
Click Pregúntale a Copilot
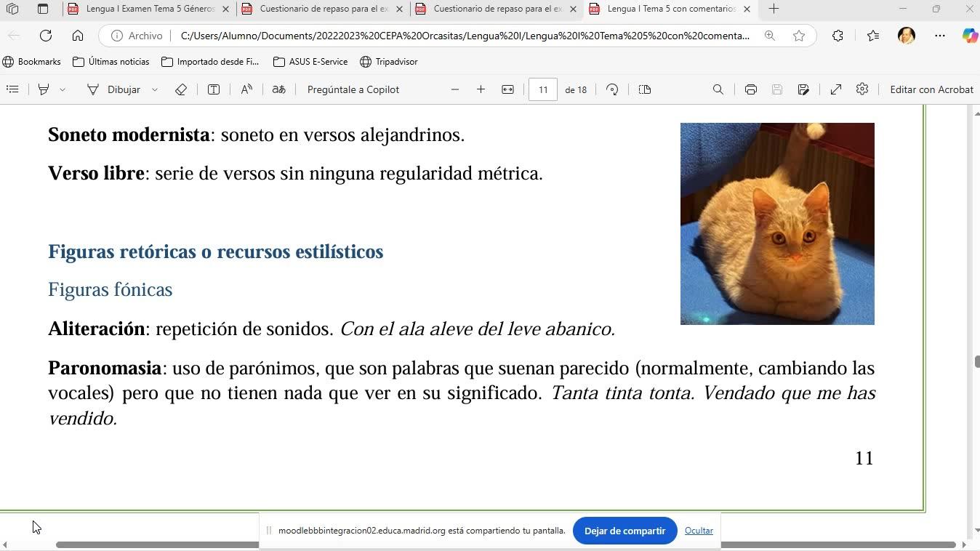(353, 89)
